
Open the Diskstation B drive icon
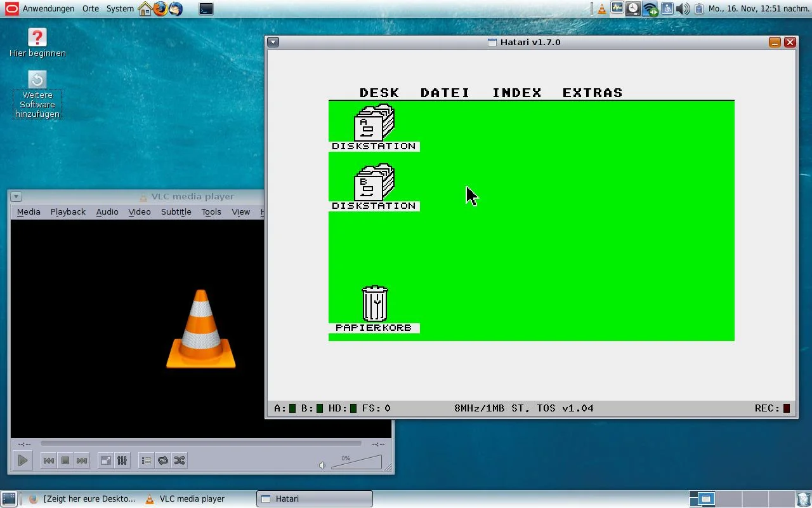pyautogui.click(x=374, y=182)
